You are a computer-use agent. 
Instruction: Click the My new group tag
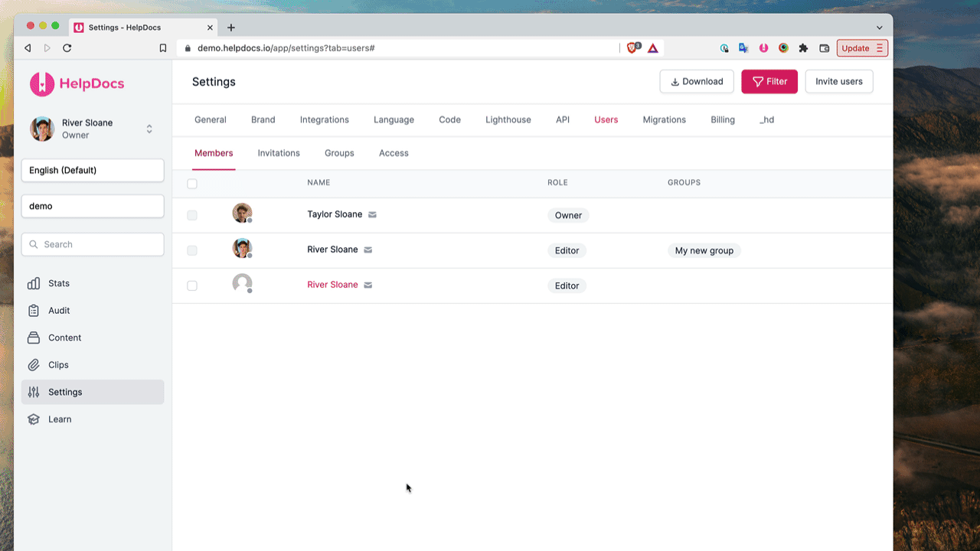point(704,251)
